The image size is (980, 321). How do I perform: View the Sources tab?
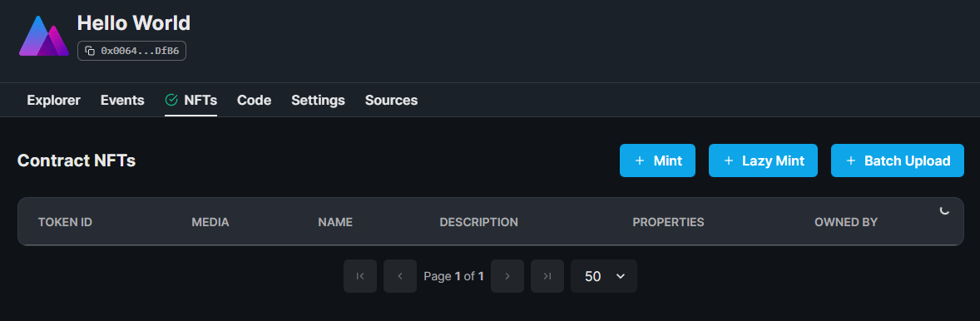391,100
